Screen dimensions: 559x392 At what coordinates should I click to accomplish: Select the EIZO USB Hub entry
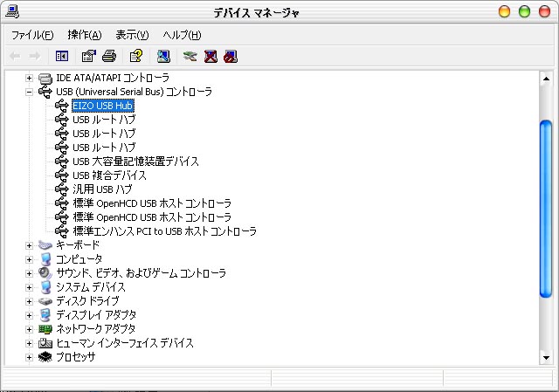tap(103, 106)
